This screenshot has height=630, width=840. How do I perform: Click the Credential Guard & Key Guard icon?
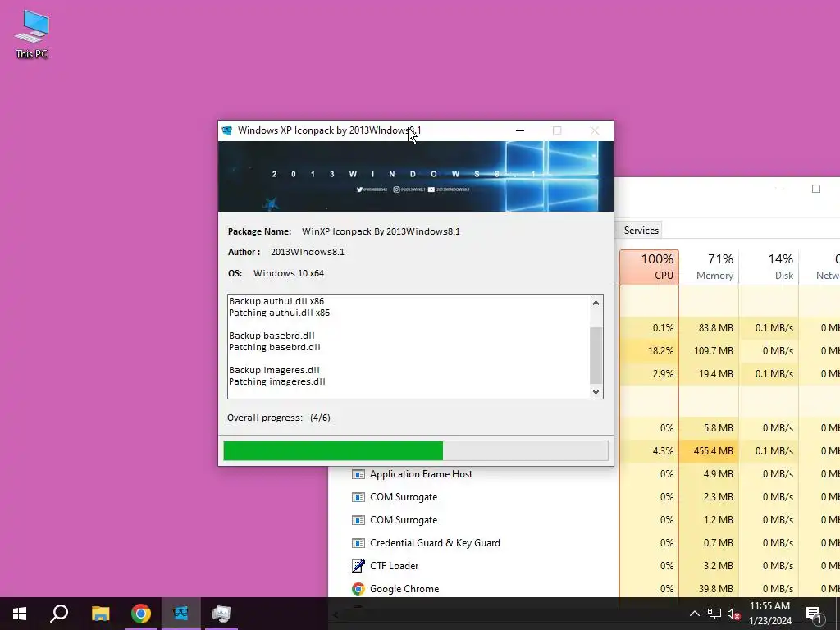358,543
